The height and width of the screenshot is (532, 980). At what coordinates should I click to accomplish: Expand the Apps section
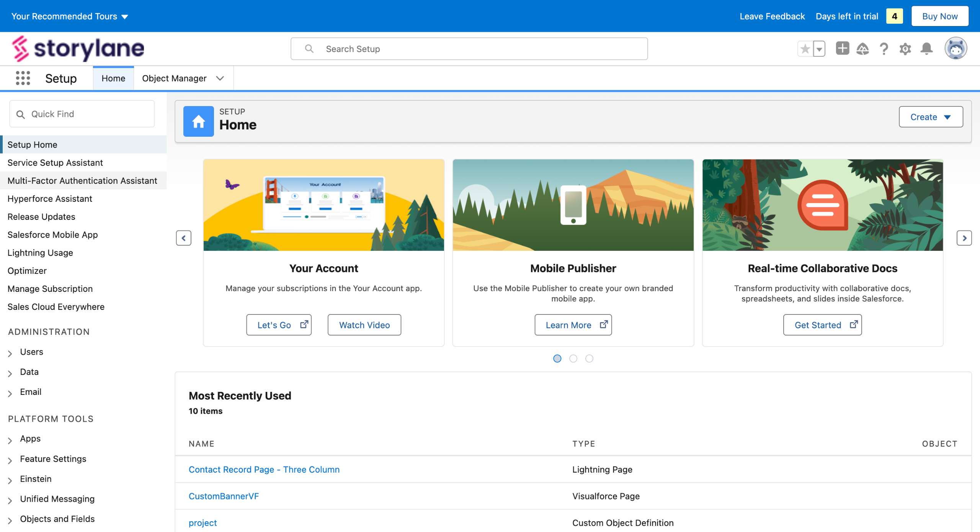[x=10, y=440]
